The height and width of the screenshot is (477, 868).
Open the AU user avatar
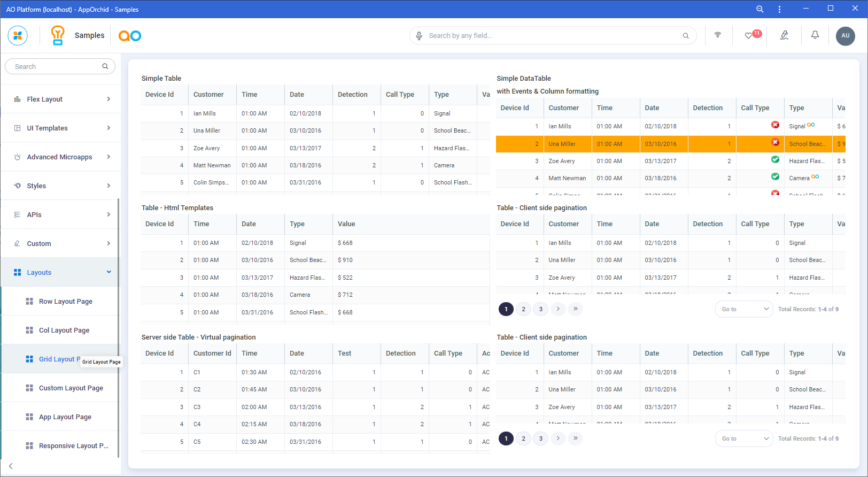click(x=845, y=36)
